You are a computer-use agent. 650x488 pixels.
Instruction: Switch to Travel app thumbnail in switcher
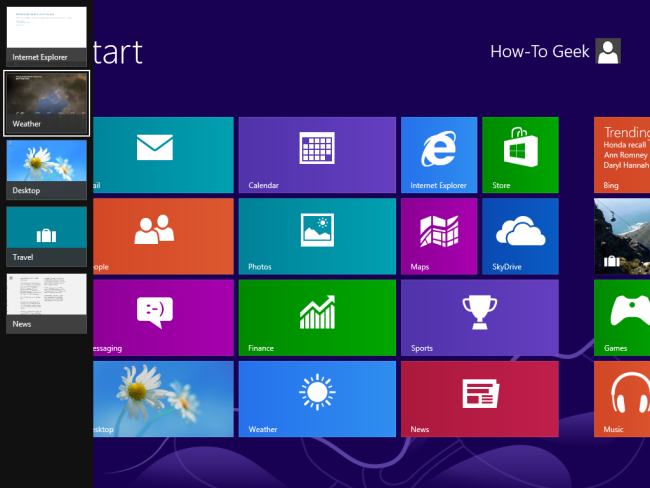[46, 237]
